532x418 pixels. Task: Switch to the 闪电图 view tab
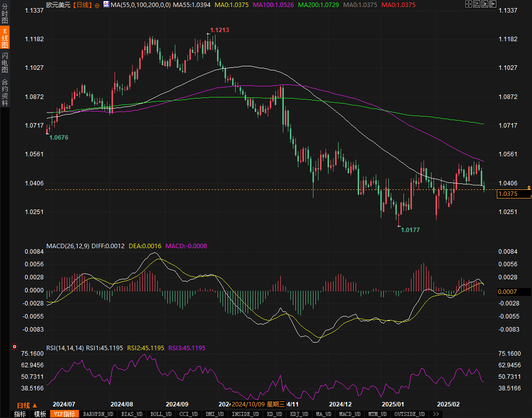5,62
